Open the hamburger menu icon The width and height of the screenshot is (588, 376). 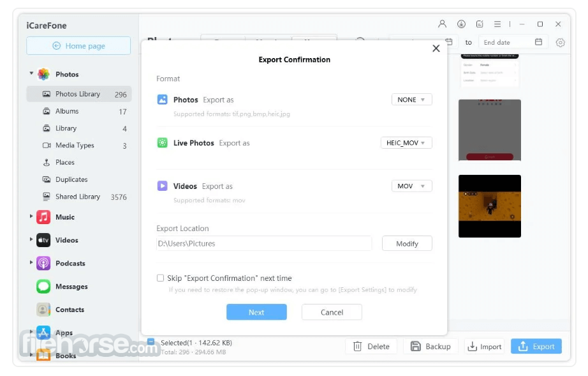497,24
